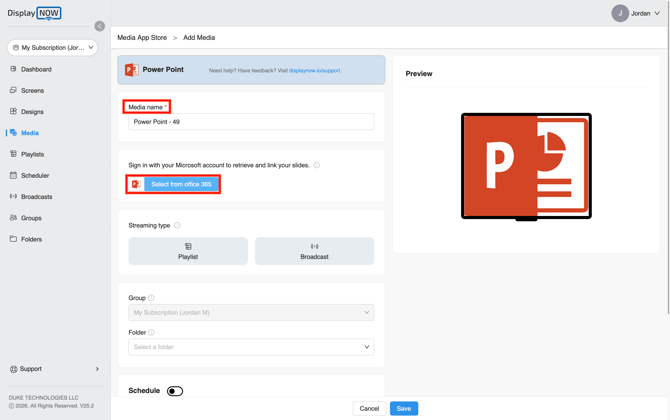Click the Scheduler calendar icon
Viewport: 670px width, 420px height.
13,175
